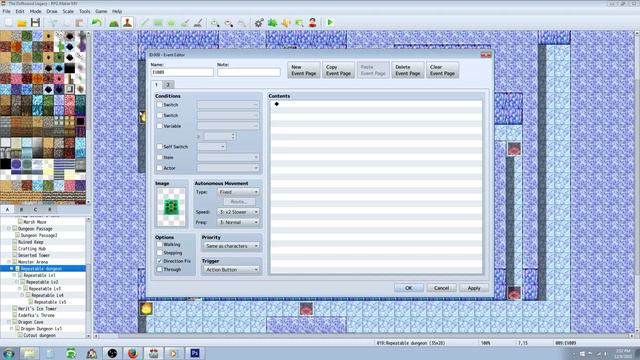Click the Zoom Out magnifier icon
Screen dimensions: 640x360
coord(229,23)
